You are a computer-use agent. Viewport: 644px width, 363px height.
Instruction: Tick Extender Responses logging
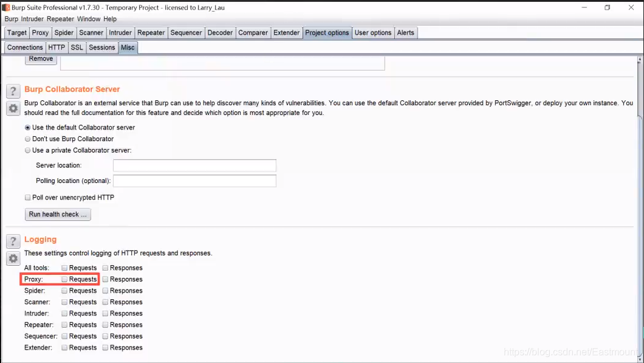coord(106,348)
